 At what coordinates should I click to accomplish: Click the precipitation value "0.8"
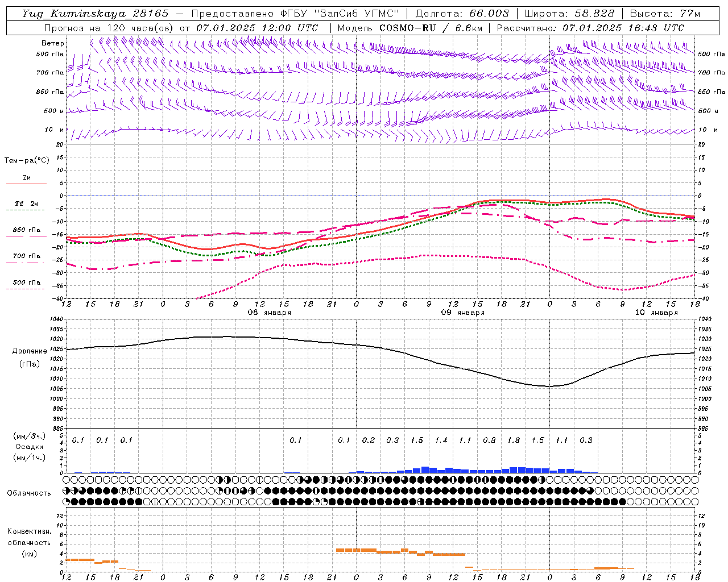pos(489,440)
